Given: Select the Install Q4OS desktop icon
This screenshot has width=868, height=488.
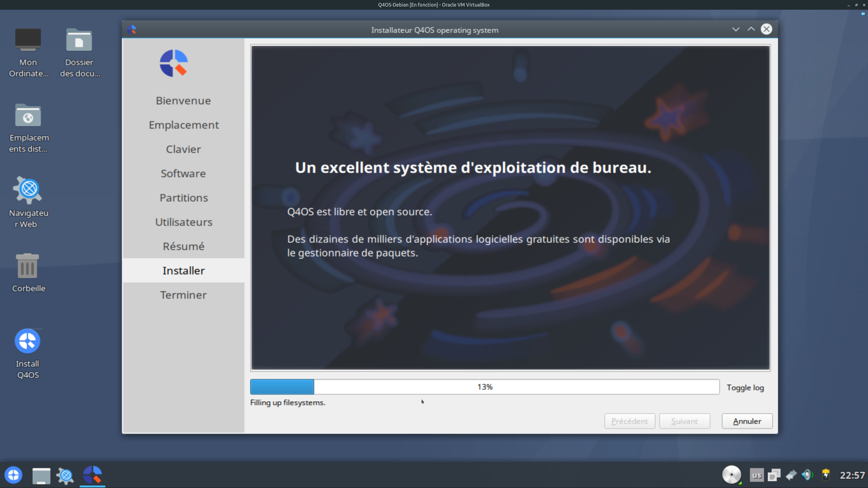Looking at the screenshot, I should 28,354.
